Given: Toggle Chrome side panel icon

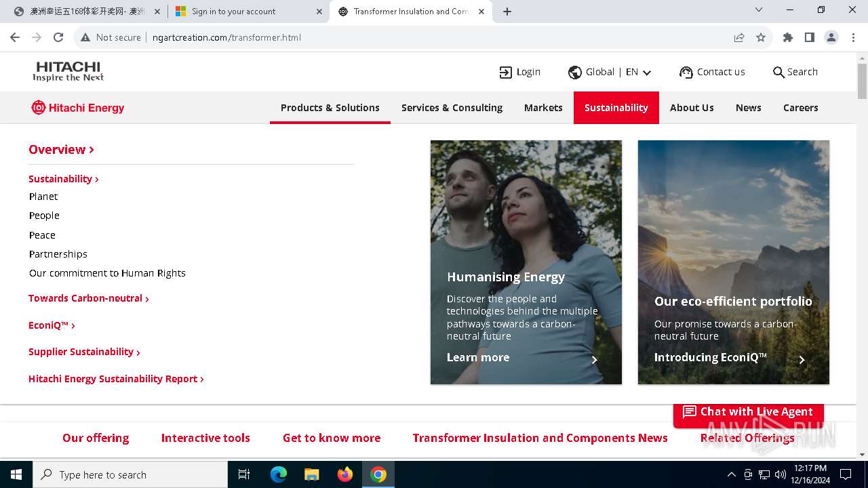Looking at the screenshot, I should click(810, 37).
